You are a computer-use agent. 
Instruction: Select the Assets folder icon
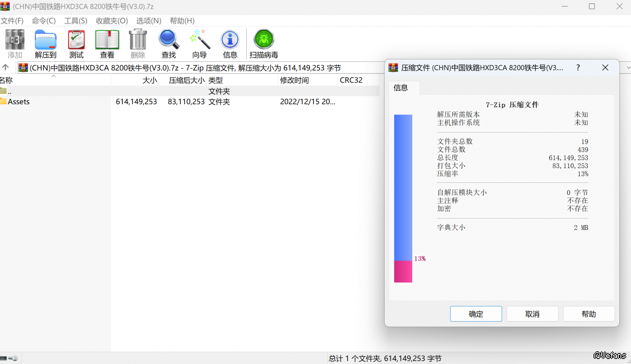3,101
